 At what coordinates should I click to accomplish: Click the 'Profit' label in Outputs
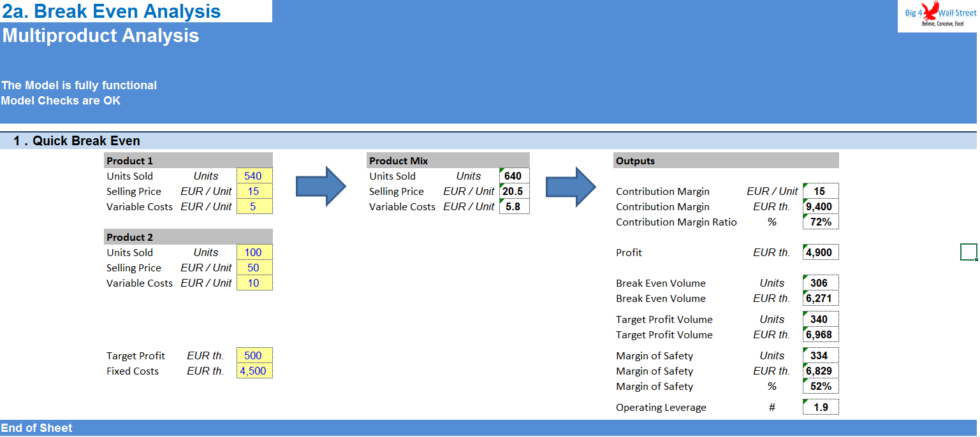click(x=629, y=252)
